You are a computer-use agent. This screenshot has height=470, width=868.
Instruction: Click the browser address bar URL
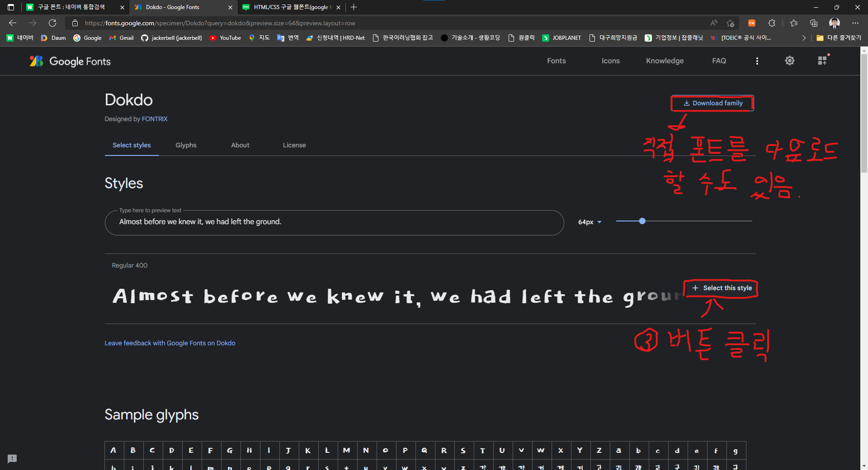tap(220, 23)
